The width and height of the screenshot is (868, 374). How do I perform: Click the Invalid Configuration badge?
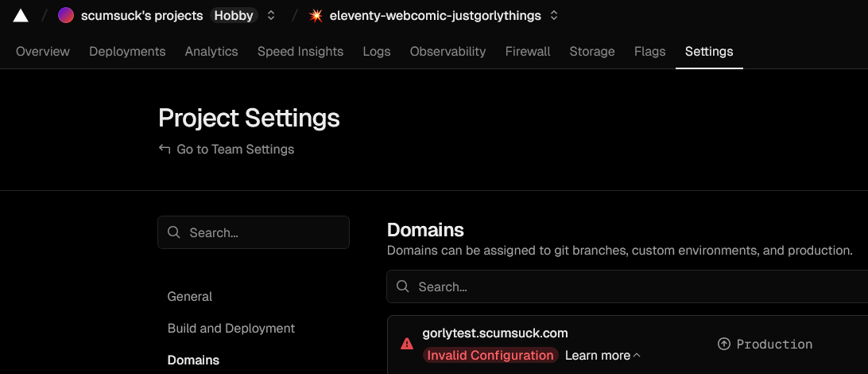(x=490, y=355)
